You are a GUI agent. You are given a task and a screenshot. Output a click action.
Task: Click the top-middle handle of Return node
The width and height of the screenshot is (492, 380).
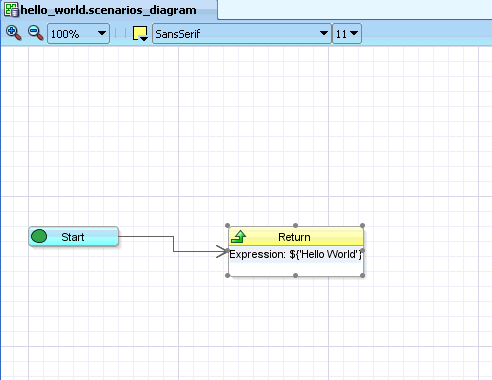click(x=295, y=226)
